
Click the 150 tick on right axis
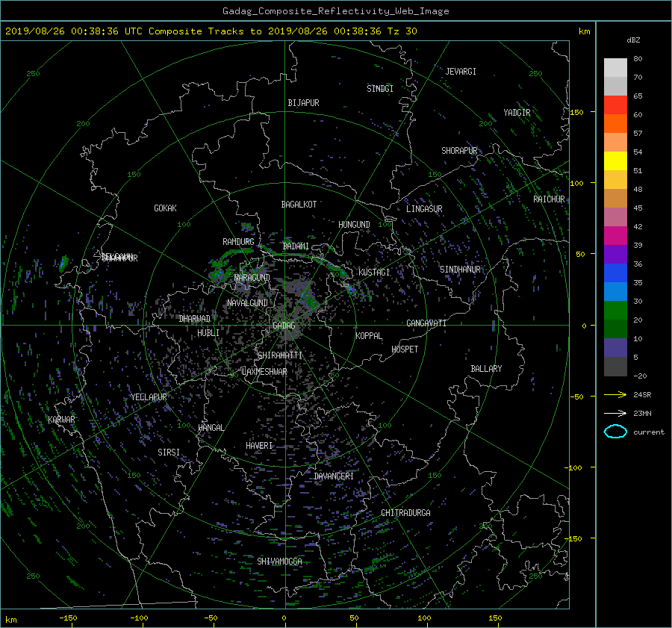pos(576,112)
